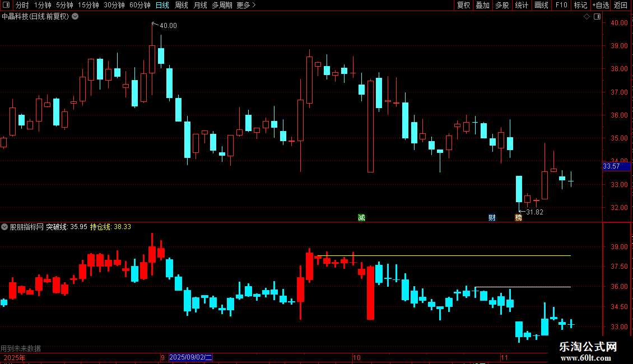
Task: Add stock to watchlist with +自选
Action: 601,5
